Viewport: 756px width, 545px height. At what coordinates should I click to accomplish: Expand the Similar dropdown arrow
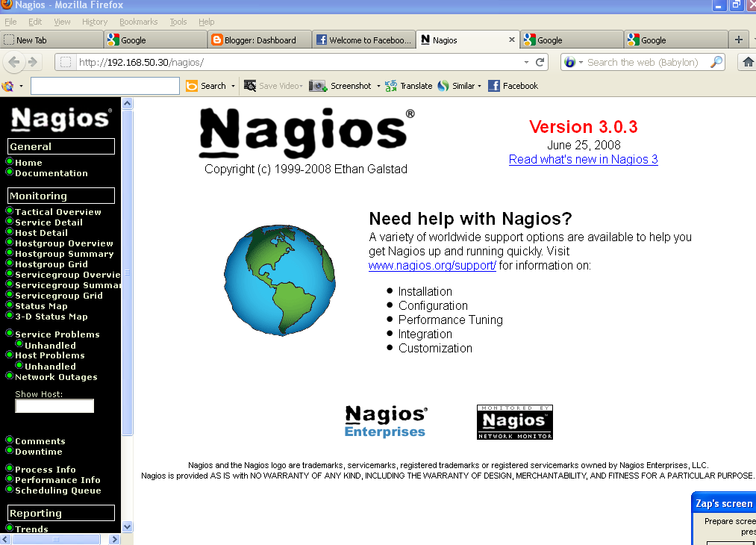click(479, 86)
